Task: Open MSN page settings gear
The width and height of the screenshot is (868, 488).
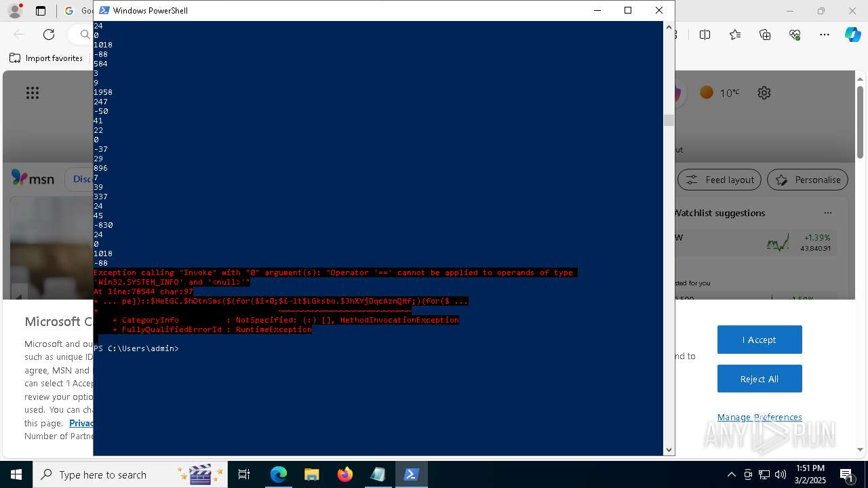Action: click(x=764, y=93)
